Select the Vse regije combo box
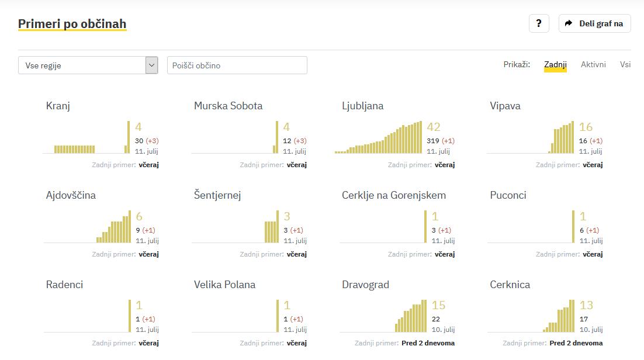This screenshot has height=360, width=644. [x=82, y=65]
